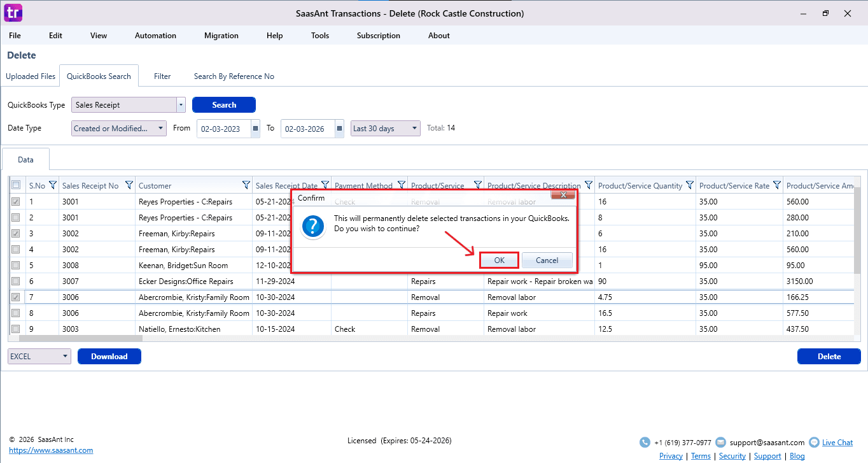Open the saasant.com website link
The image size is (868, 463).
[51, 450]
